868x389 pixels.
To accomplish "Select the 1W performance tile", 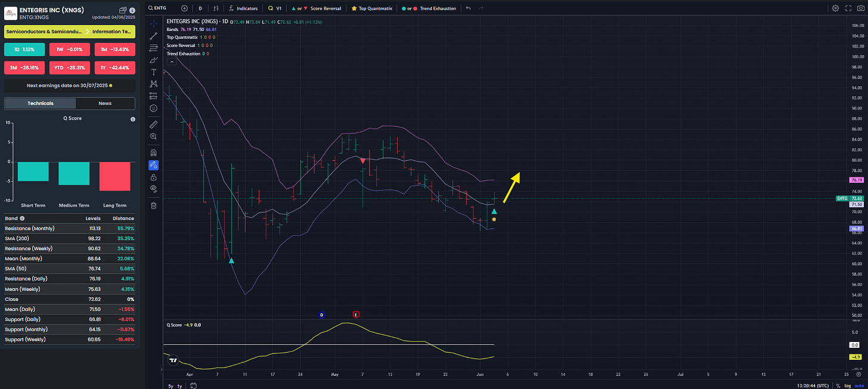I will [70, 49].
